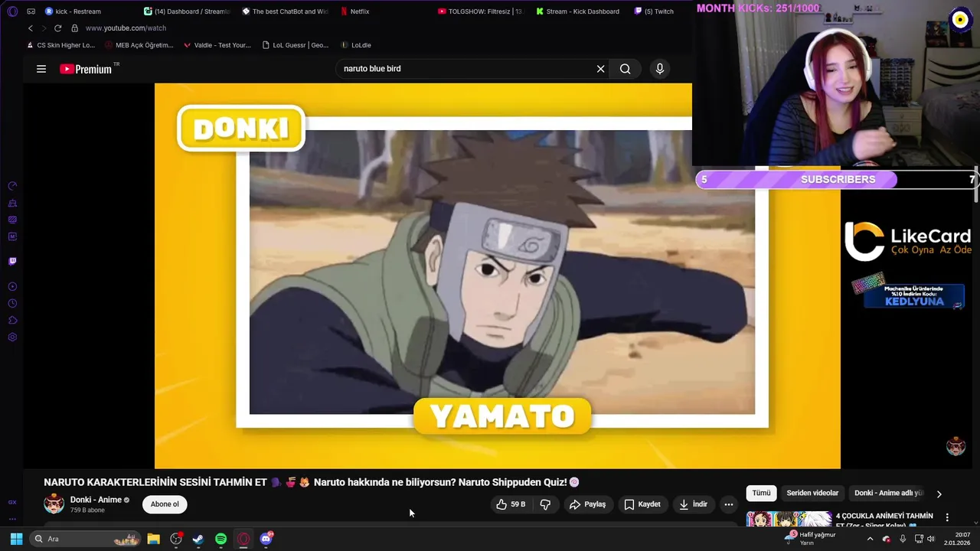Screen dimensions: 980x551
Task: Open History clock icon in sidebar
Action: [x=12, y=304]
